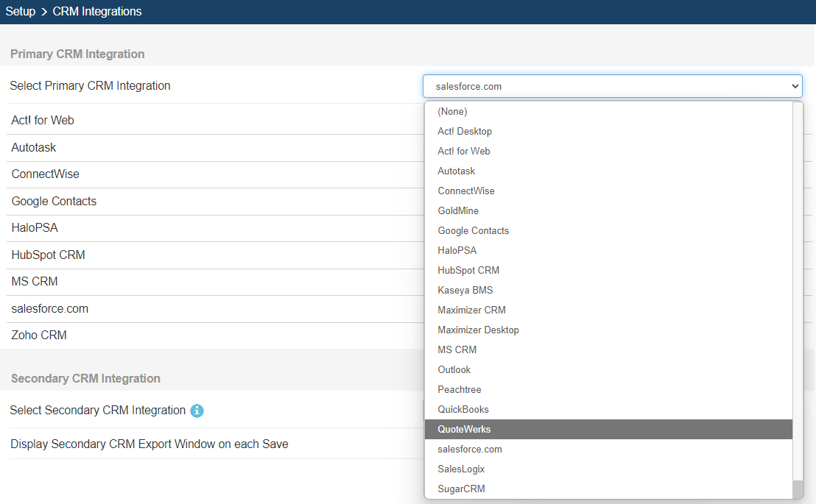Select Outlook from the dropdown options
816x504 pixels.
point(454,369)
